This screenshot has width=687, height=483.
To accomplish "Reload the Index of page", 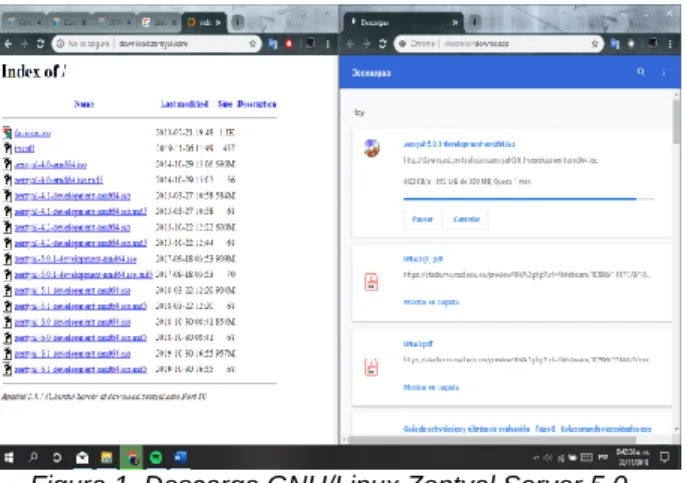I will pyautogui.click(x=40, y=43).
